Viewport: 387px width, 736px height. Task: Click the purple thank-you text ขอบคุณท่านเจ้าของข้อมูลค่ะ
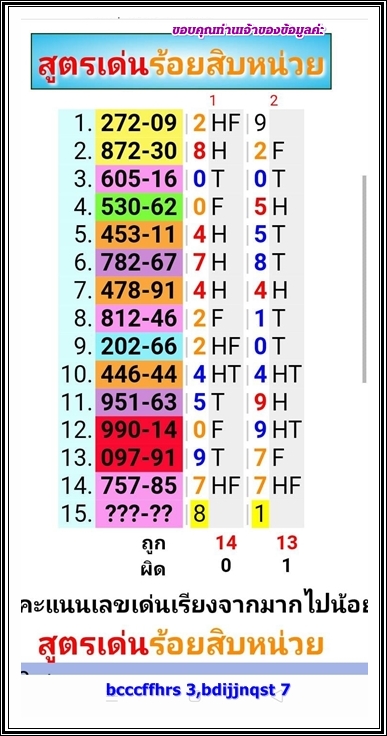click(248, 30)
